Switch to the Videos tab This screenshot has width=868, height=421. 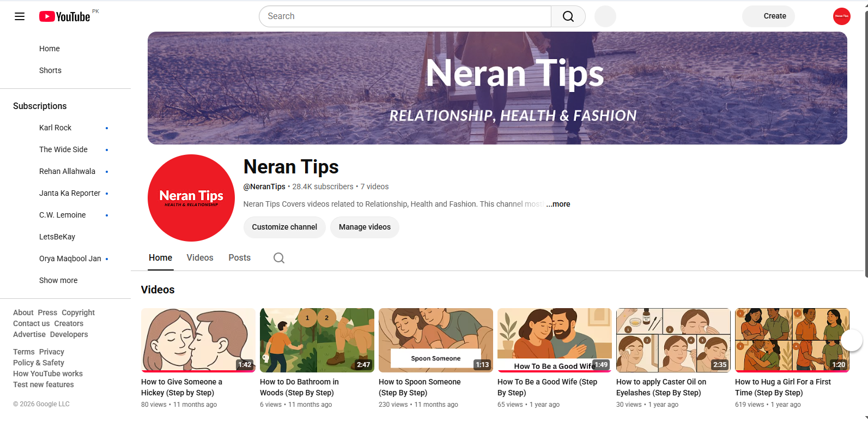200,258
